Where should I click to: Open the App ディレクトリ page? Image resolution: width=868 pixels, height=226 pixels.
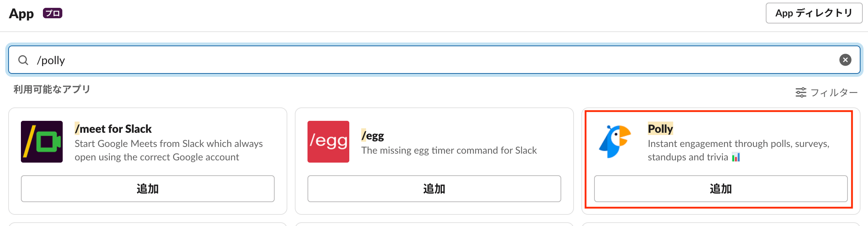point(814,13)
